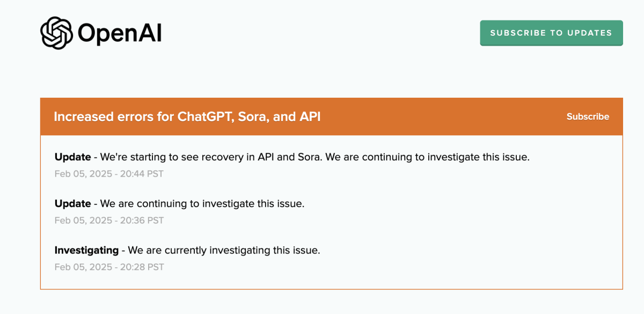The width and height of the screenshot is (644, 314).
Task: Click the recovery in API and Sora message
Action: tap(314, 157)
